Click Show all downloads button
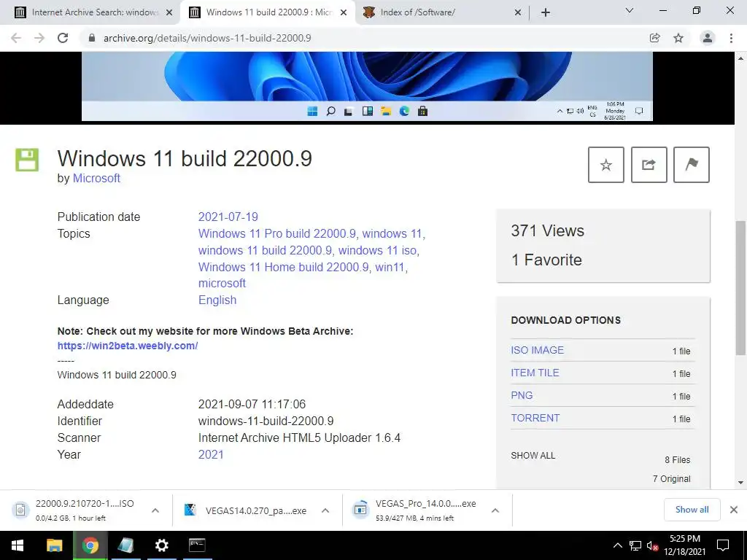 692,510
